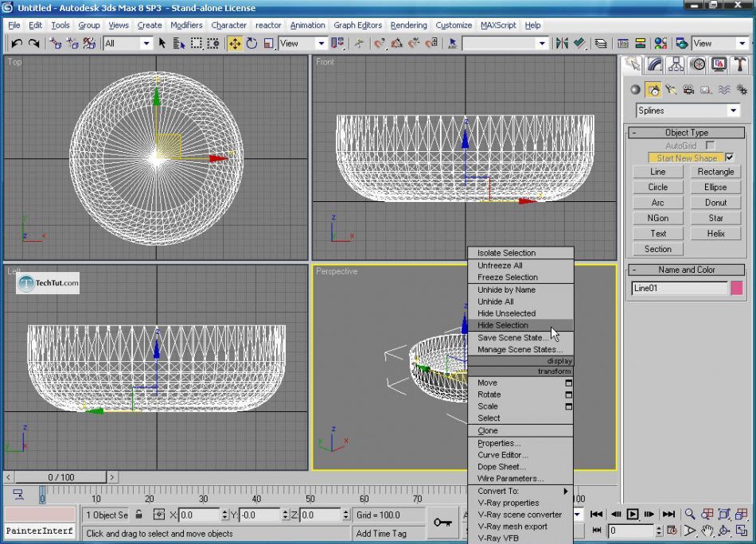This screenshot has width=756, height=544.
Task: Select the Systems gears category icon
Action: pyautogui.click(x=742, y=90)
